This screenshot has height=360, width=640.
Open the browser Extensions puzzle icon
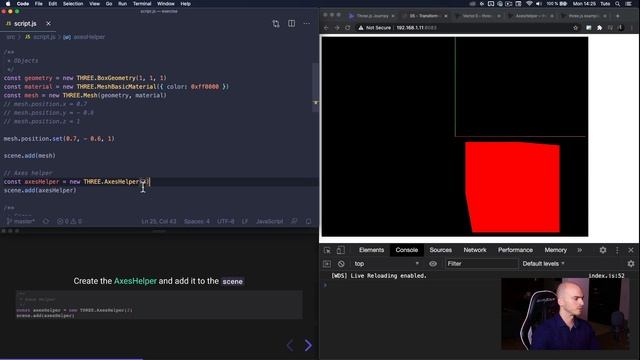[600, 28]
